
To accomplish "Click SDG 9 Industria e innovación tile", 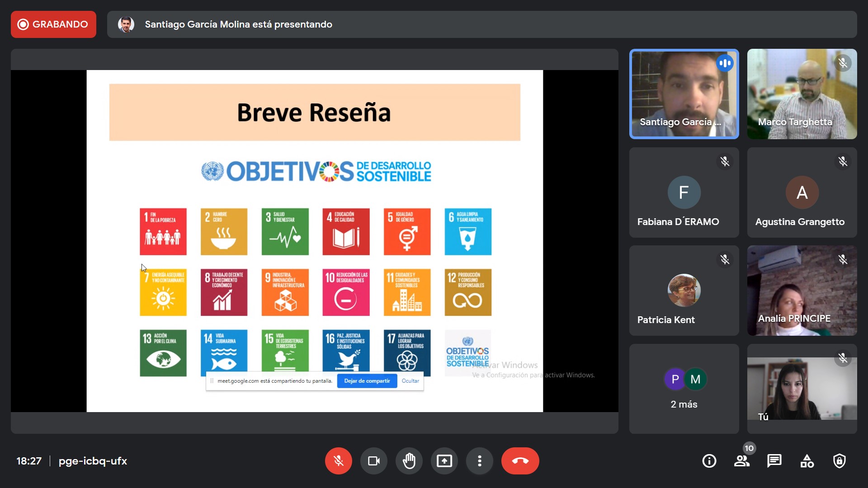I will click(x=285, y=292).
